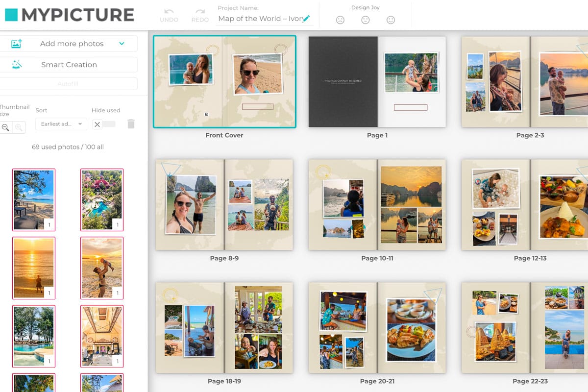Select the Front Cover spread

[224, 81]
